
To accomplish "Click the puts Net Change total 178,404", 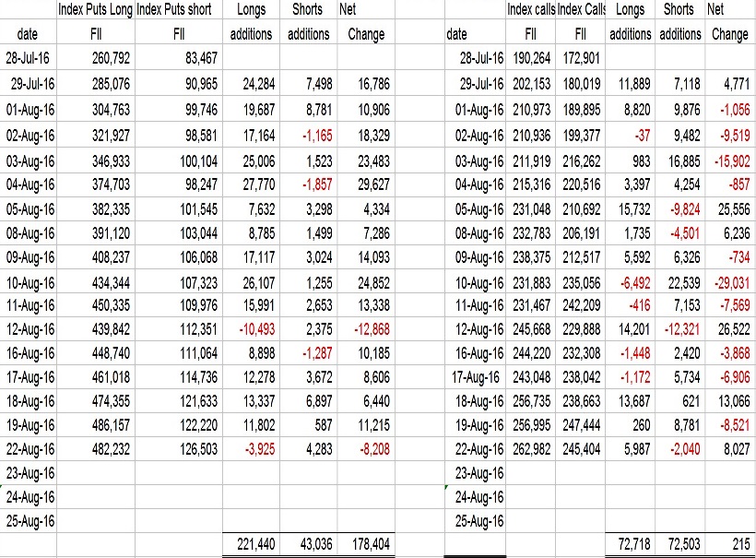I will click(x=365, y=545).
